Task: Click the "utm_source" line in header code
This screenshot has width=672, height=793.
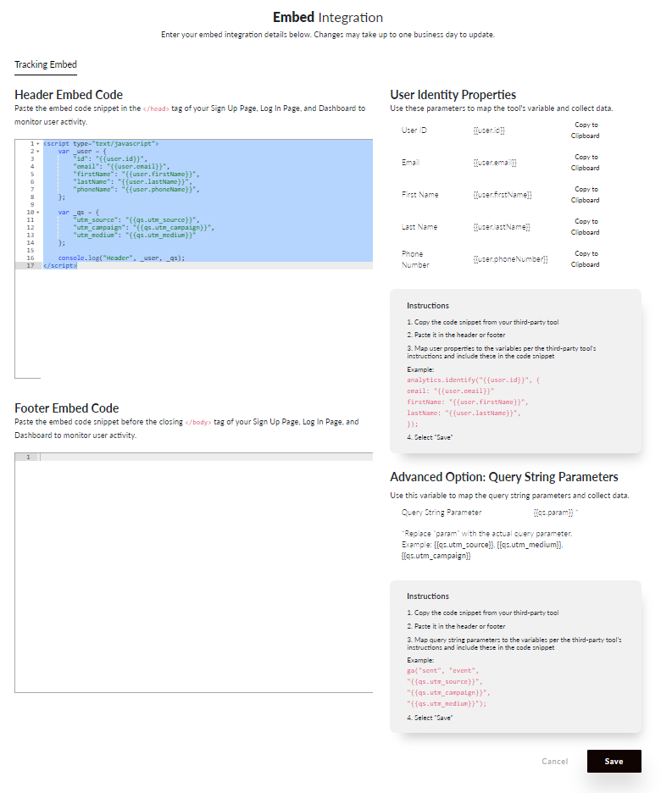Action: click(136, 220)
